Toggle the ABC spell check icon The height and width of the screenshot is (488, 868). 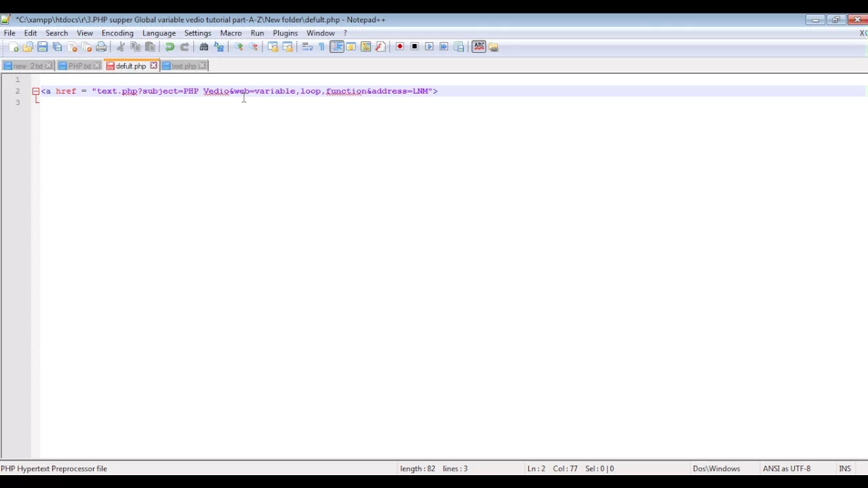coord(479,47)
